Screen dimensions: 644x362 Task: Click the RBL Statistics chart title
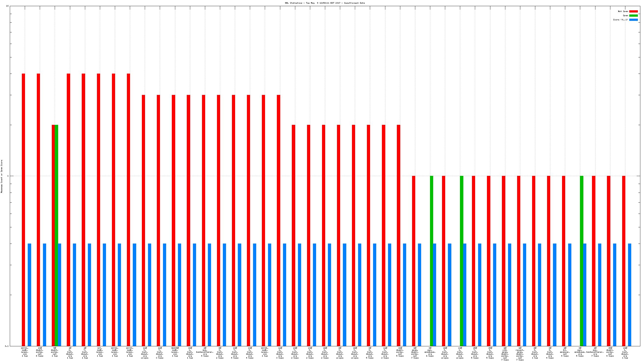[324, 3]
